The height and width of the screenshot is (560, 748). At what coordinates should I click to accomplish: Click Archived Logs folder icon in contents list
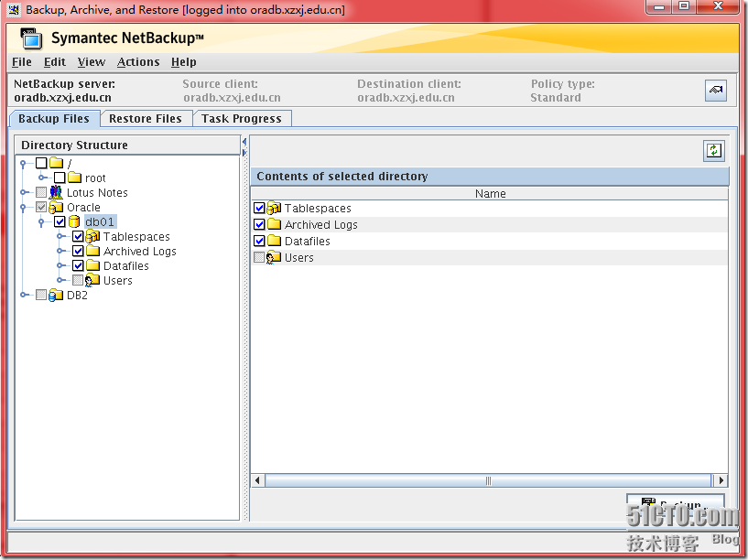(x=275, y=224)
